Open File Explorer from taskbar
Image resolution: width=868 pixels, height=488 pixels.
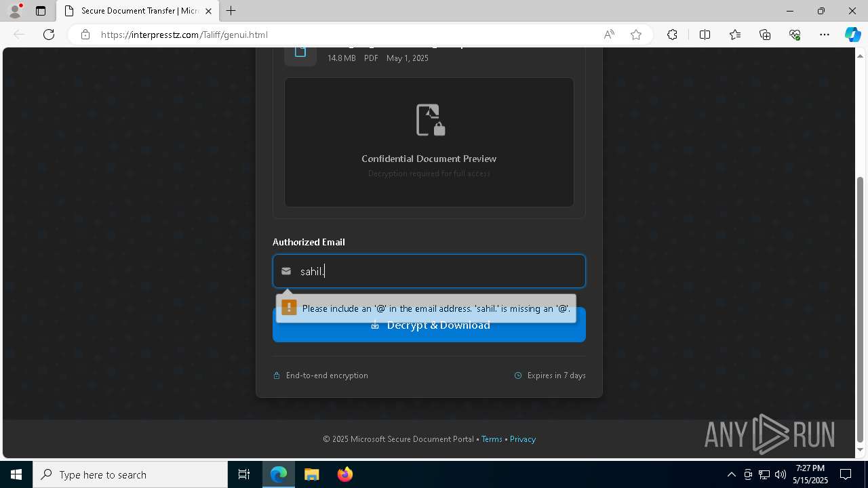(x=312, y=474)
